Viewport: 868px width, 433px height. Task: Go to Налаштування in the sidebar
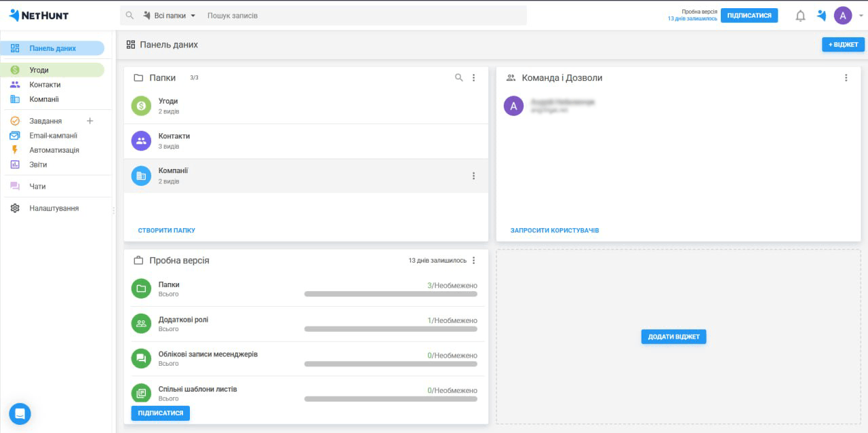[x=54, y=208]
